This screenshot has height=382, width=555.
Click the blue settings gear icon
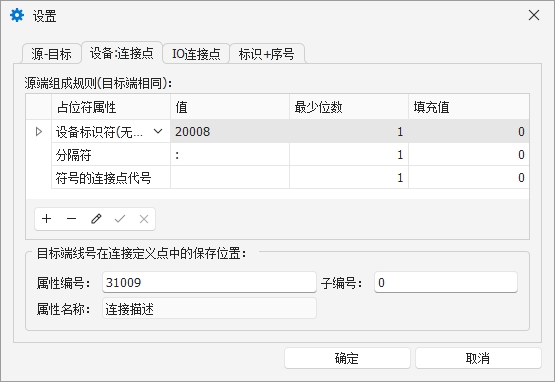click(17, 16)
